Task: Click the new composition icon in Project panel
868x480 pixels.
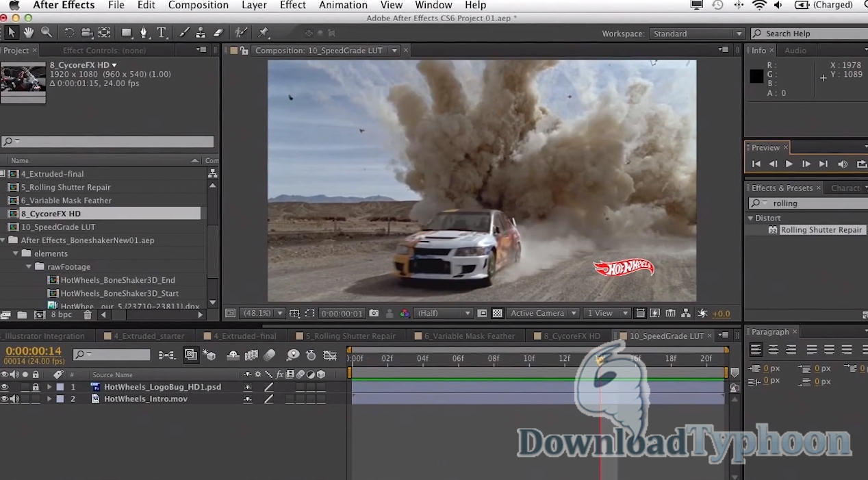Action: [x=39, y=315]
